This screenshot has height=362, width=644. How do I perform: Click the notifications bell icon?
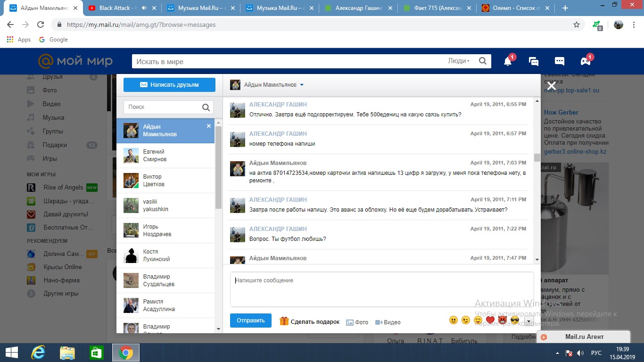(508, 61)
